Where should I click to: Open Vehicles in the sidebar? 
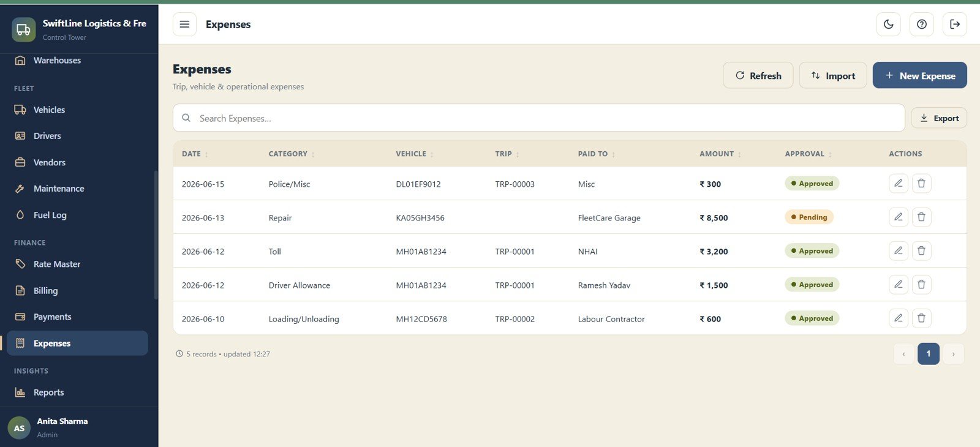77,110
